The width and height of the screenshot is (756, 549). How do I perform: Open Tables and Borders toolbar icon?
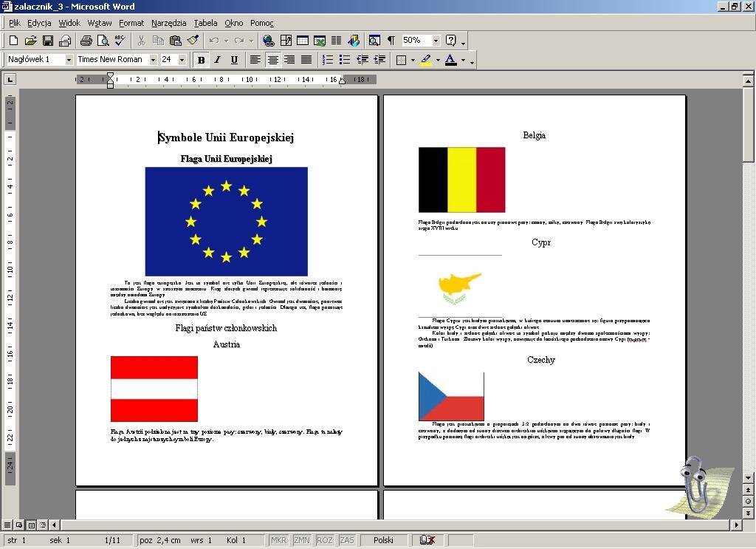click(x=286, y=41)
